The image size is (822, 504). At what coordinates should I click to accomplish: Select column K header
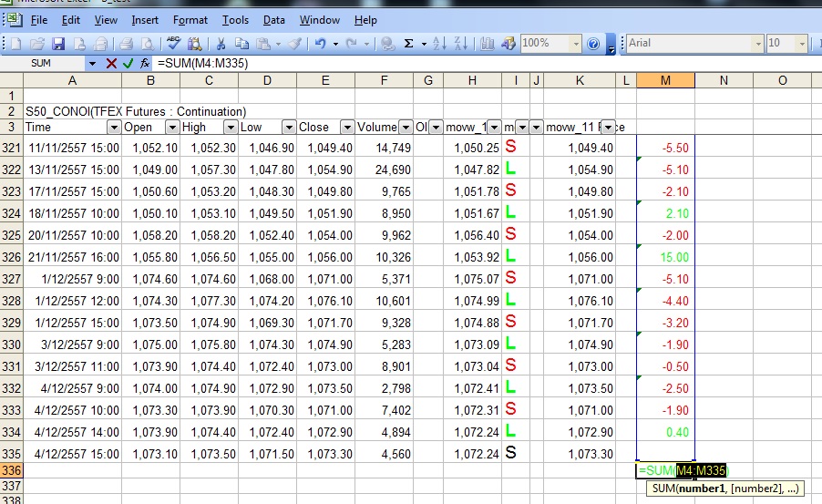pos(580,81)
